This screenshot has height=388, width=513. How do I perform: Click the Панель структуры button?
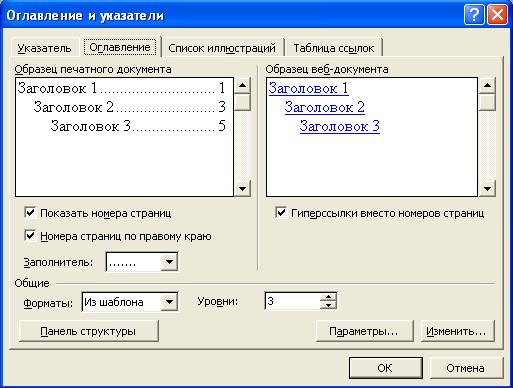88,331
